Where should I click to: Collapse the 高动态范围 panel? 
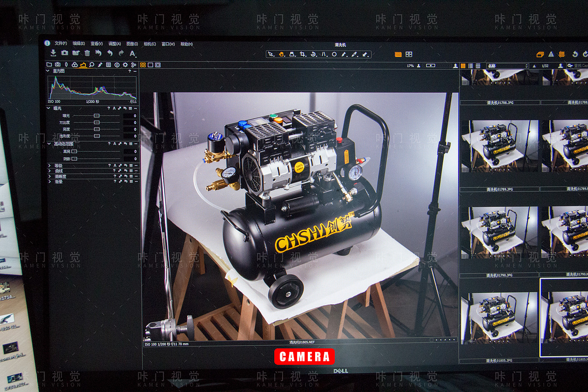49,144
